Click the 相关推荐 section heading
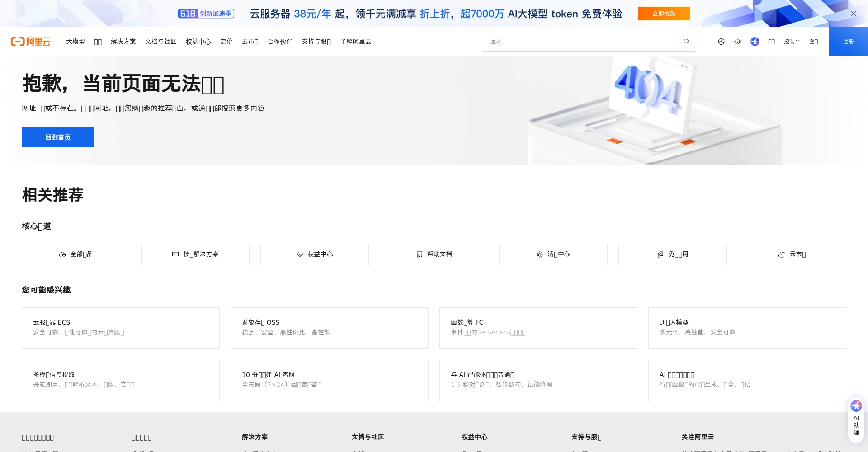The height and width of the screenshot is (452, 868). pyautogui.click(x=53, y=195)
